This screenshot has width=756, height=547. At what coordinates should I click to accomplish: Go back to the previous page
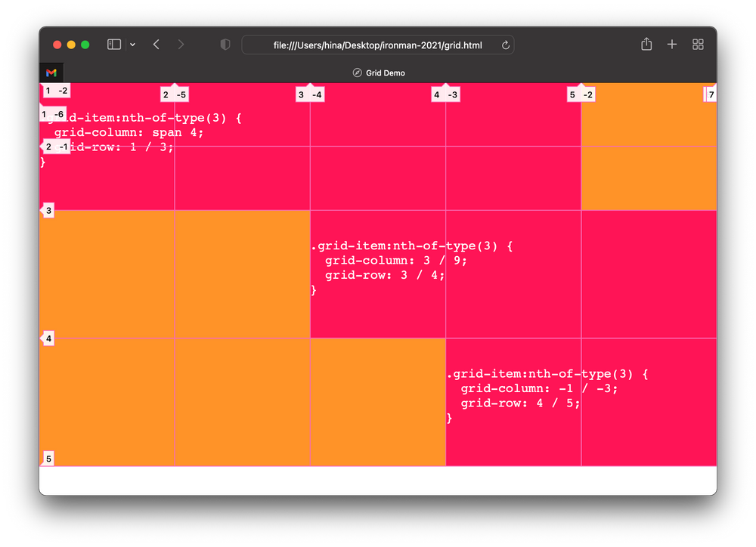(x=156, y=44)
